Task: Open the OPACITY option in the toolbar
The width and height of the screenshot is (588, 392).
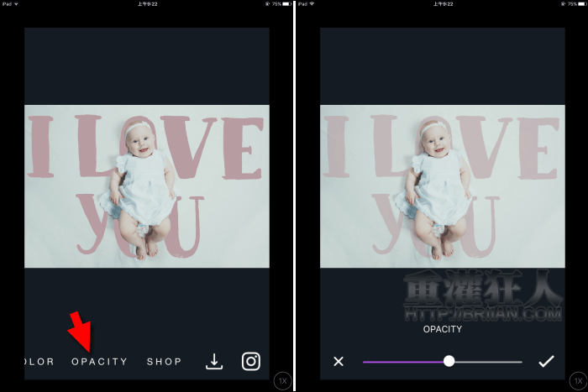Action: (x=99, y=362)
